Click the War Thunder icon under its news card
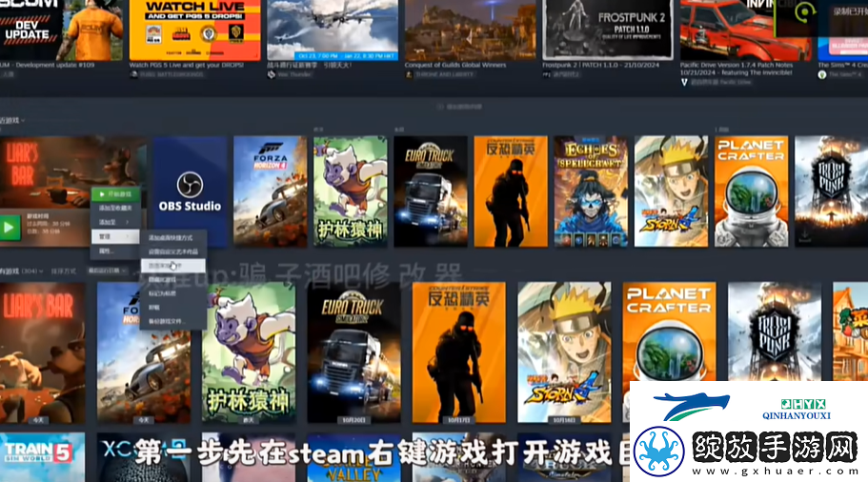Image resolution: width=868 pixels, height=482 pixels. pos(272,74)
